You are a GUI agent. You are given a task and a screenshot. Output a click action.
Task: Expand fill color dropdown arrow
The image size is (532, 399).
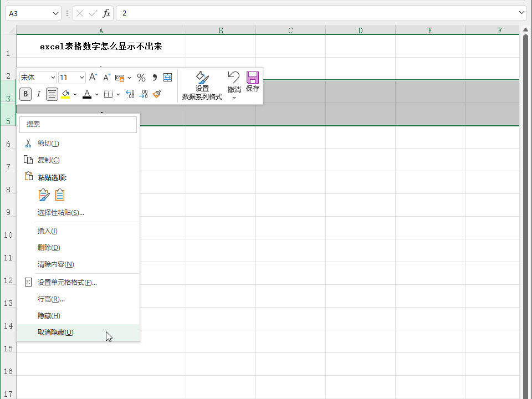[x=75, y=94]
